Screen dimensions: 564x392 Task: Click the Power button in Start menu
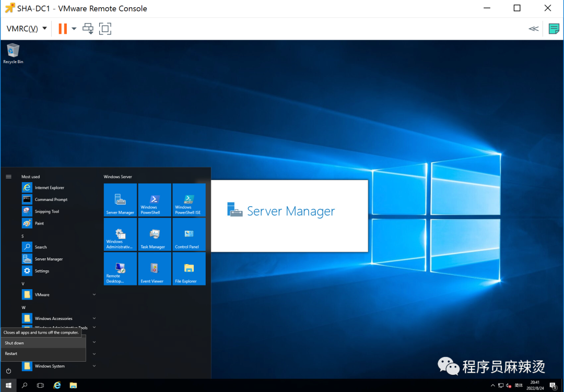point(9,371)
